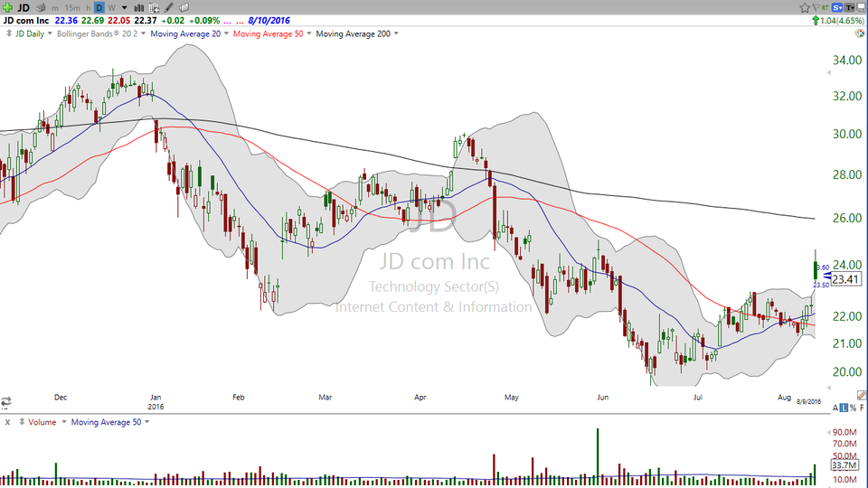
Task: Select the 'A' arithmetic scale option
Action: pos(835,408)
